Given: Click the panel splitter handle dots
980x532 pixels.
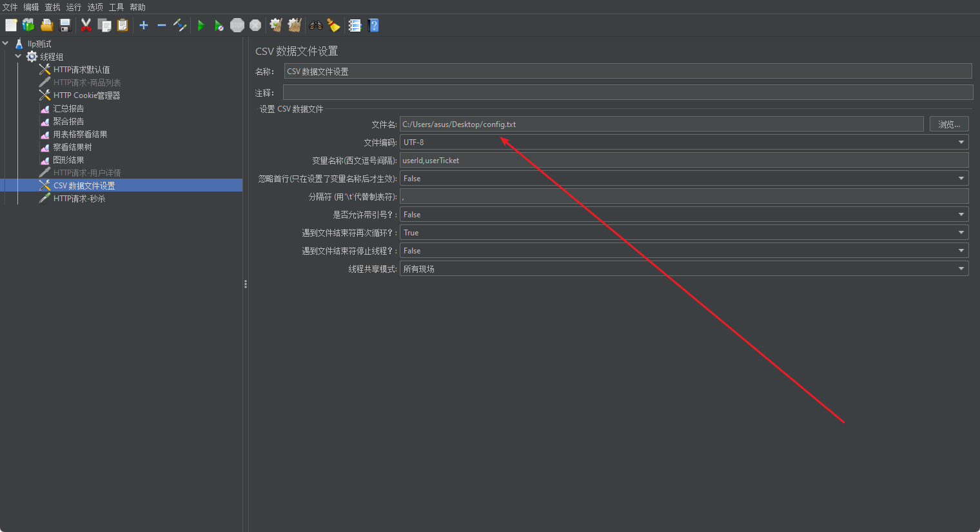Looking at the screenshot, I should point(246,284).
